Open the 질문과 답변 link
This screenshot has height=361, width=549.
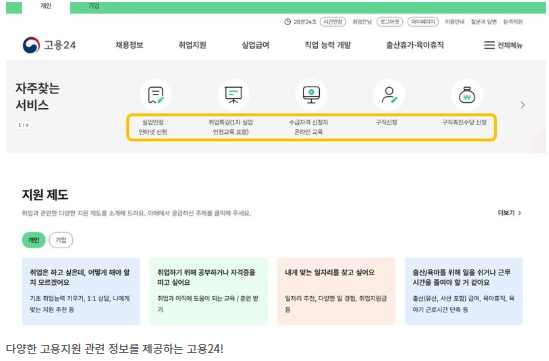pyautogui.click(x=484, y=22)
